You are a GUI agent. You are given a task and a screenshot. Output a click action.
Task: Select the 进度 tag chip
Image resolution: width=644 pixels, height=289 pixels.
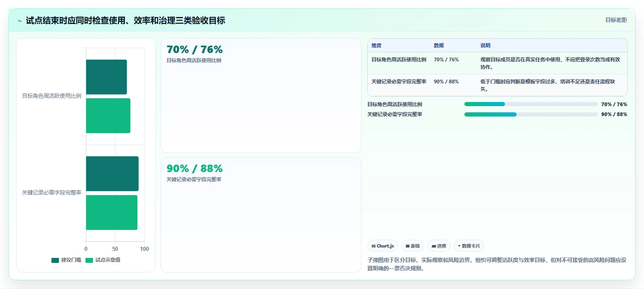(x=439, y=246)
